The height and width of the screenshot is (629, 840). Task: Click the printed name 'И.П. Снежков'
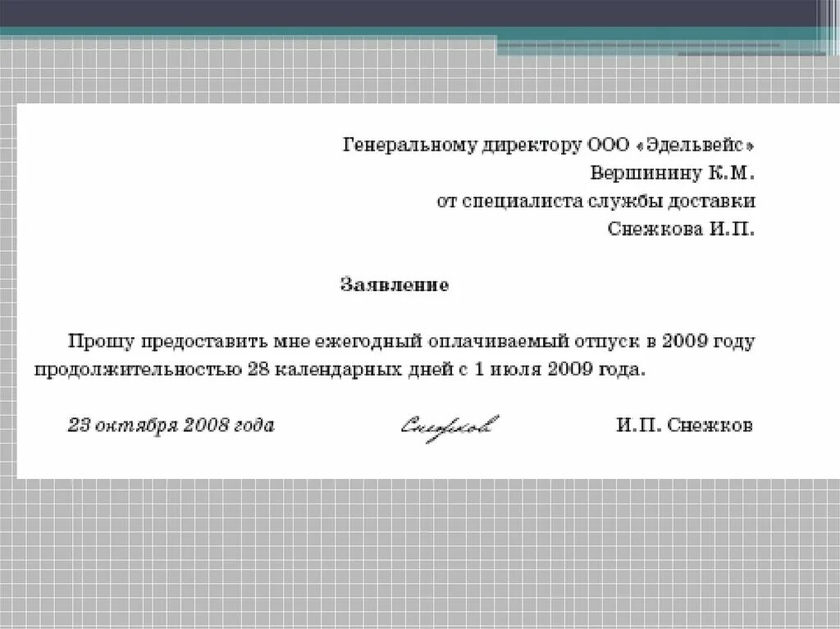(x=684, y=426)
